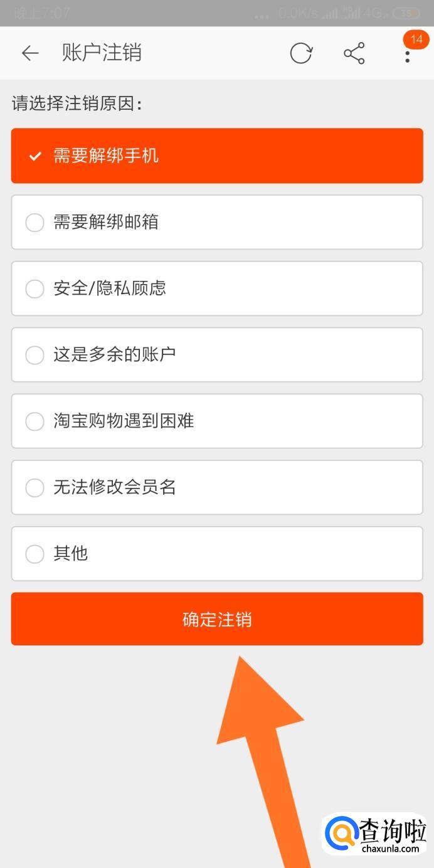Choose the 无法修改会员名 radio option

point(34,487)
